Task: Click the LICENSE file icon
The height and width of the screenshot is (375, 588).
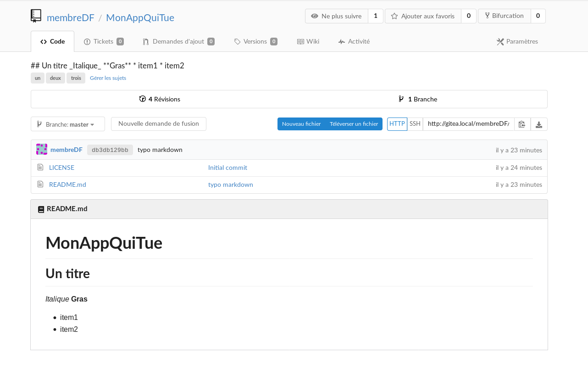Action: click(x=40, y=168)
